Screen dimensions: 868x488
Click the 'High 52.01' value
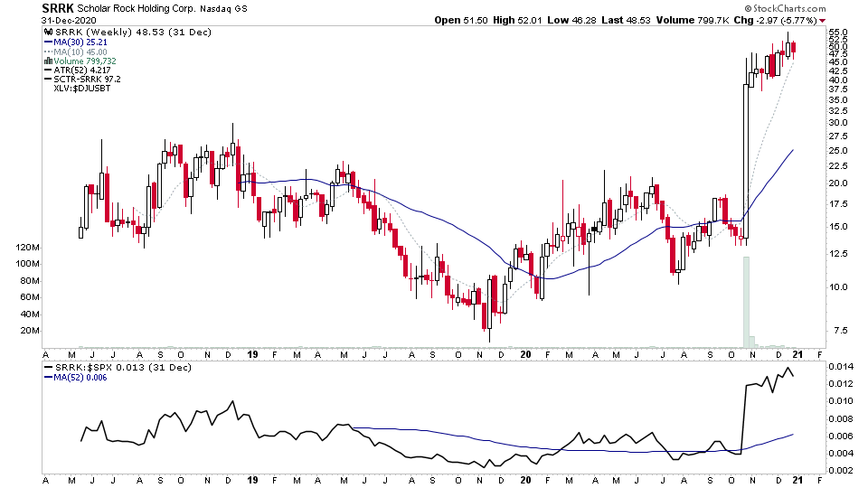(517, 21)
